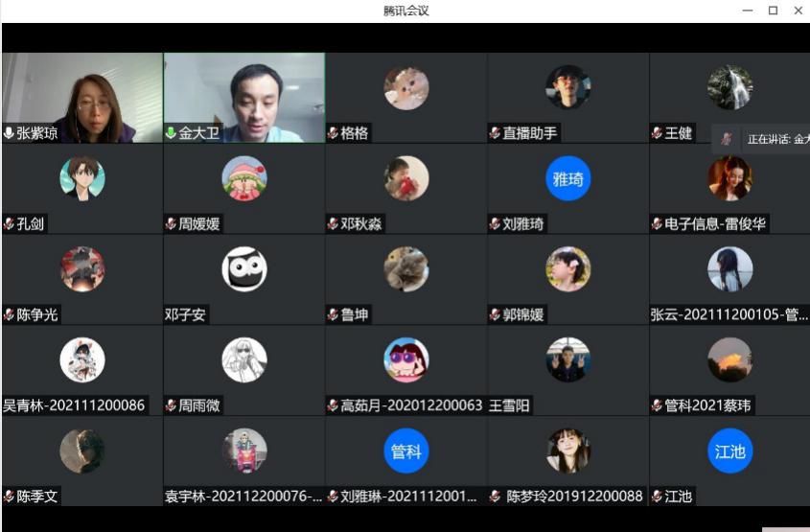Click the blue 雅琦 avatar circle
This screenshot has width=810, height=532.
point(567,178)
